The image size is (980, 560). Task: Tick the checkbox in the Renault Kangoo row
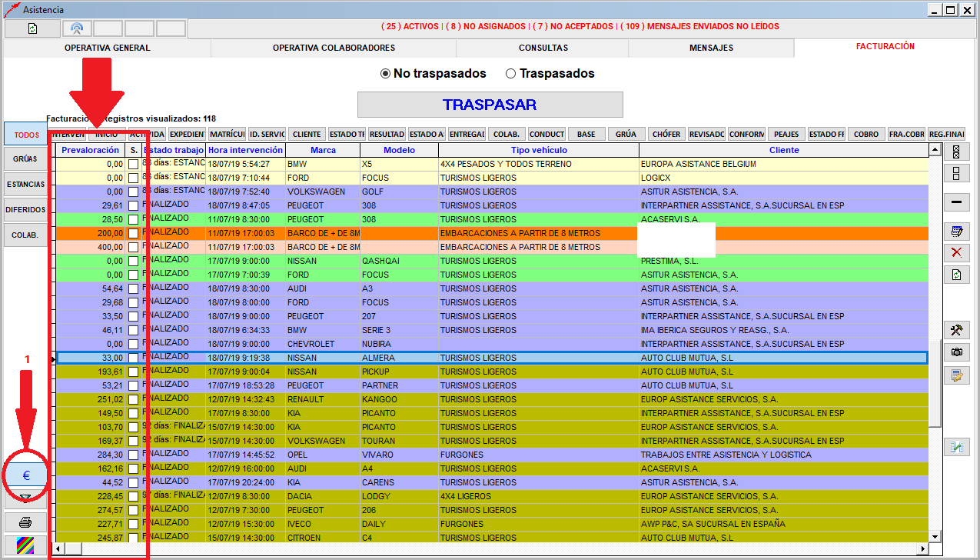click(134, 399)
